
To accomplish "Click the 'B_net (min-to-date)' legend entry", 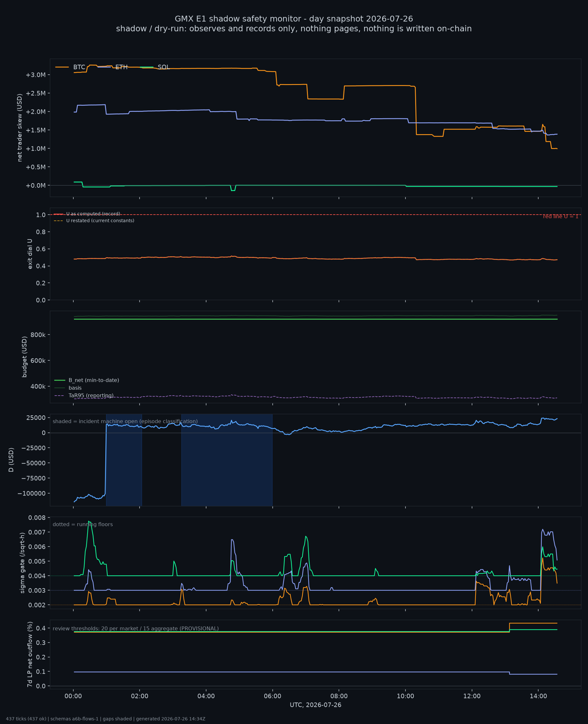I will pos(94,380).
